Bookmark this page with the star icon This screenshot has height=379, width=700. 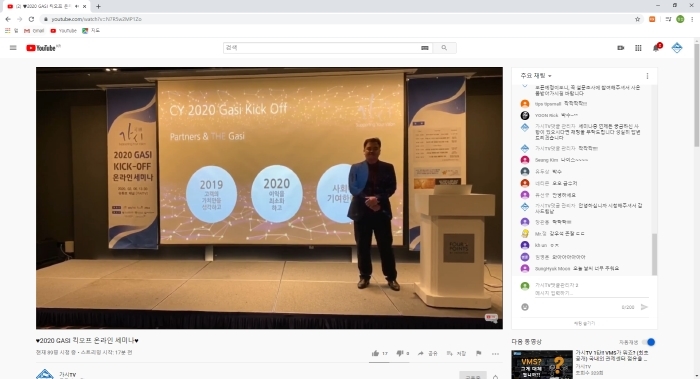point(638,19)
